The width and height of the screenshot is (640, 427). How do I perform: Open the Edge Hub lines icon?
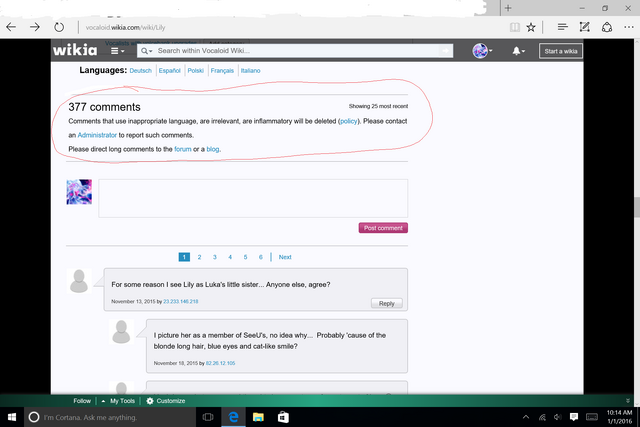[x=562, y=27]
